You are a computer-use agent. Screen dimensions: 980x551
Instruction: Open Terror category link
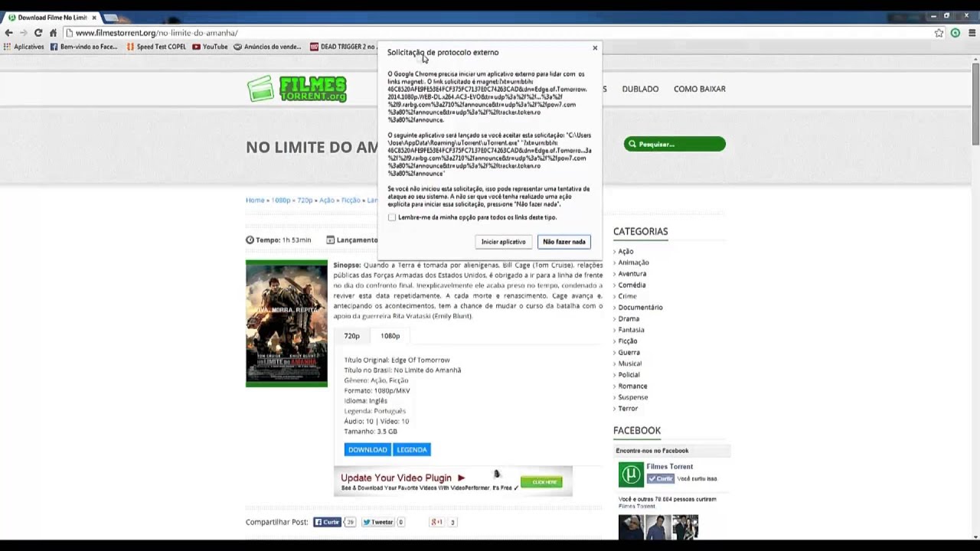[628, 409]
